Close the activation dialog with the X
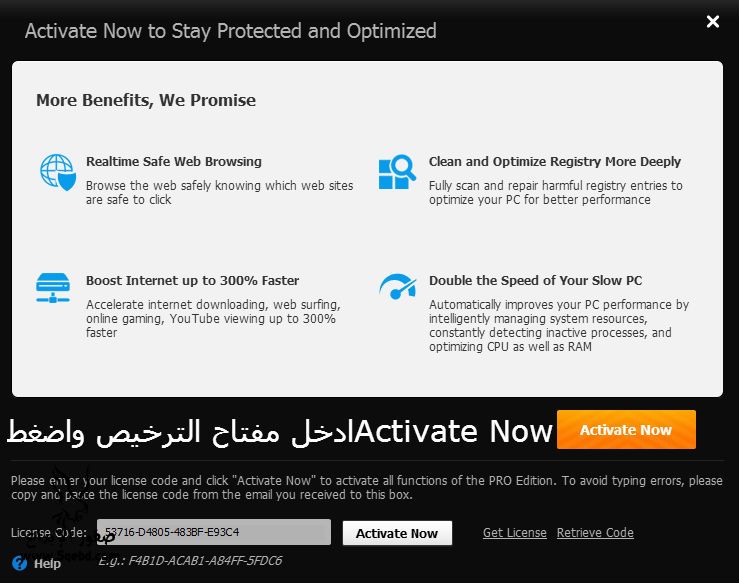The width and height of the screenshot is (739, 583). click(712, 21)
